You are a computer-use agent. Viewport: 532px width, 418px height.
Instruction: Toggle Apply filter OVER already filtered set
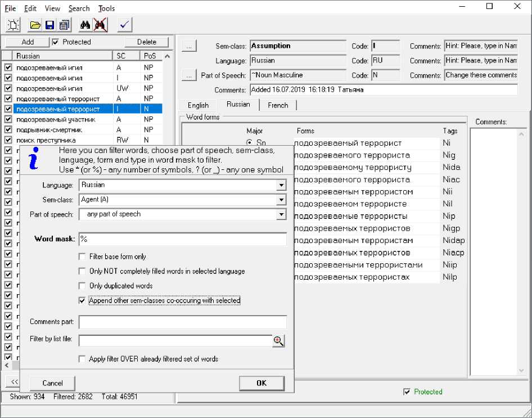[83, 359]
